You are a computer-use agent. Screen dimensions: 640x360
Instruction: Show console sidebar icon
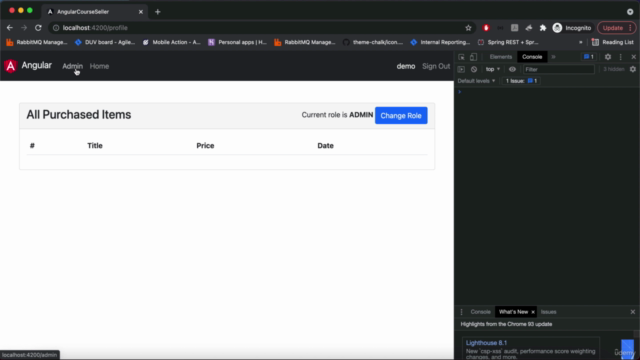(x=461, y=69)
